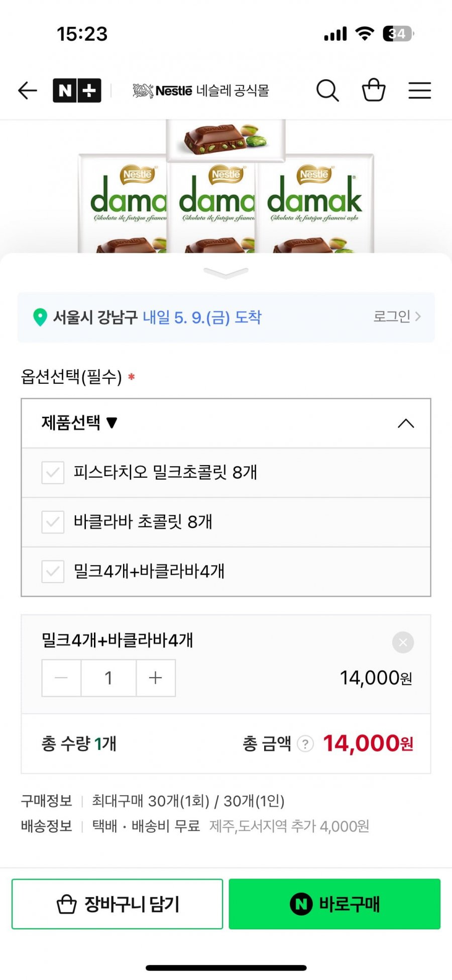452x980 pixels.
Task: Remove the selected 밀크4개+바클라바4개 option
Action: click(403, 642)
